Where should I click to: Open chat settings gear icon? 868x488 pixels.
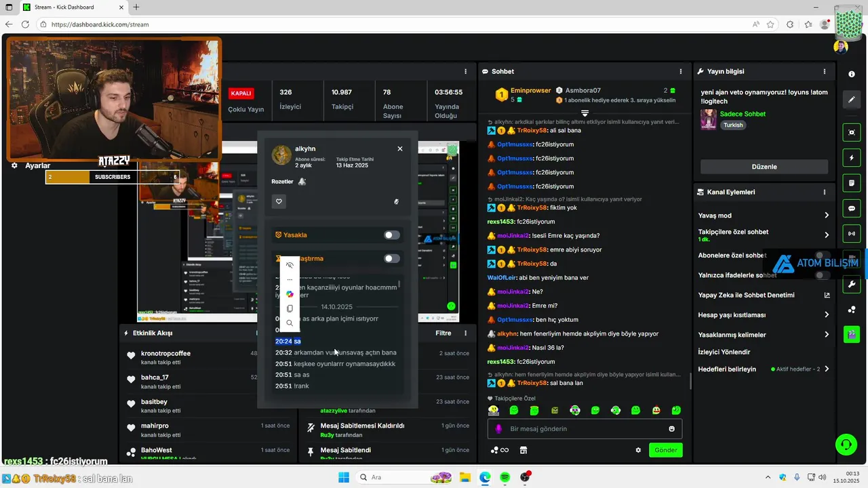(638, 450)
